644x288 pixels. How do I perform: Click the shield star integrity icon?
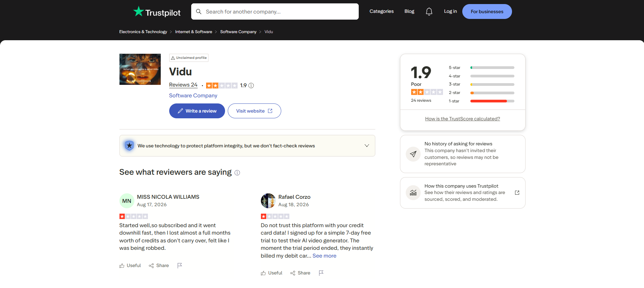pos(129,146)
